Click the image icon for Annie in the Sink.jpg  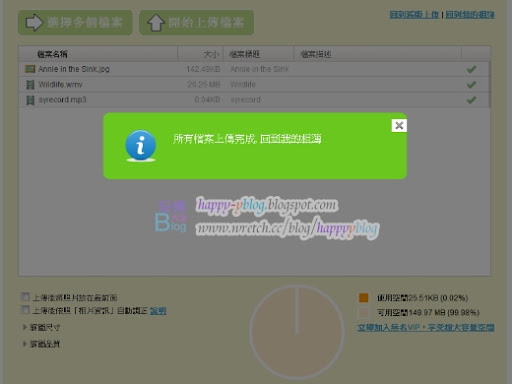(30, 69)
